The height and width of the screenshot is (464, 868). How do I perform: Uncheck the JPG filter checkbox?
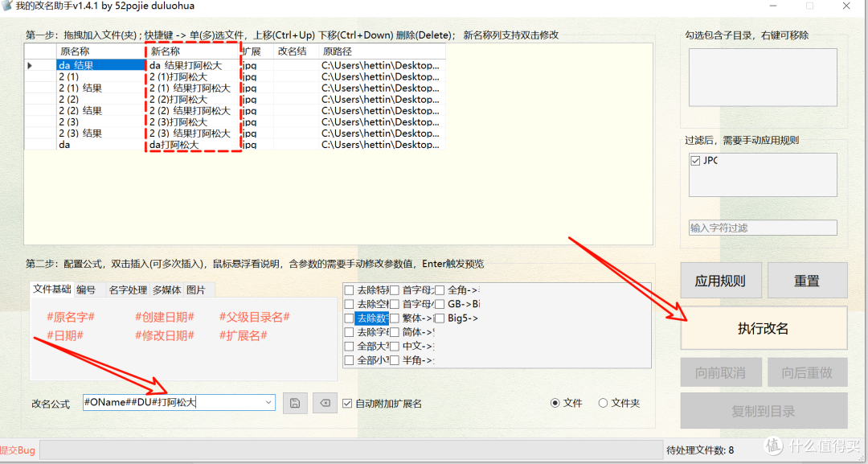(x=696, y=161)
